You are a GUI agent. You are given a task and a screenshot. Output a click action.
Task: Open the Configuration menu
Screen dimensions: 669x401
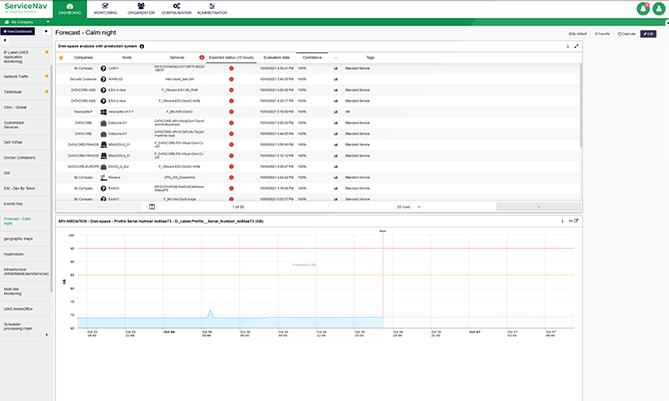pos(176,9)
